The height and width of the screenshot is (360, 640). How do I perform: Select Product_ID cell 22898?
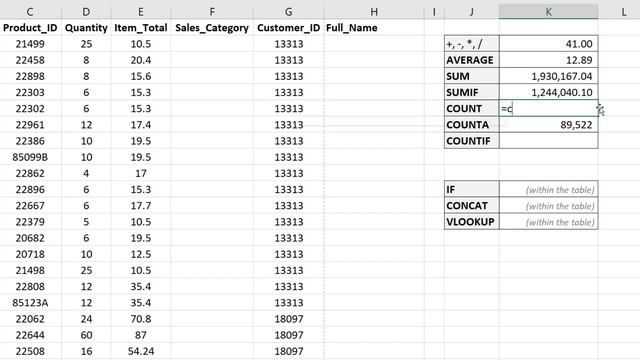click(x=30, y=76)
